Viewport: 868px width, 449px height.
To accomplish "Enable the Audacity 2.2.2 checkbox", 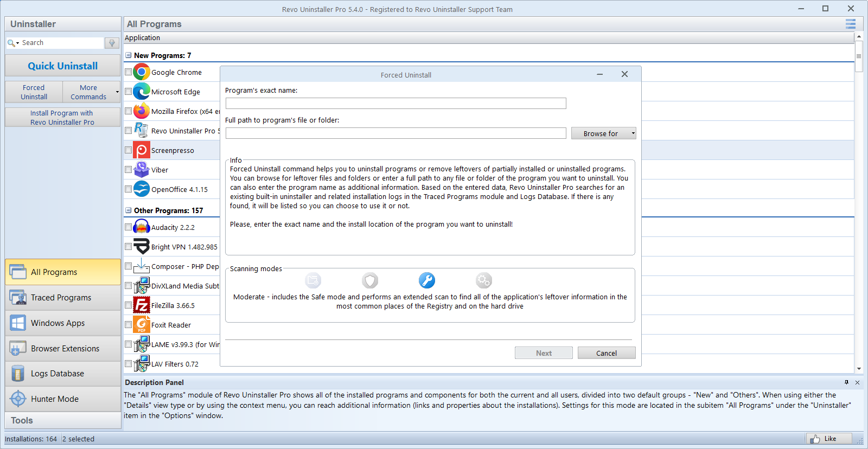I will (x=129, y=227).
